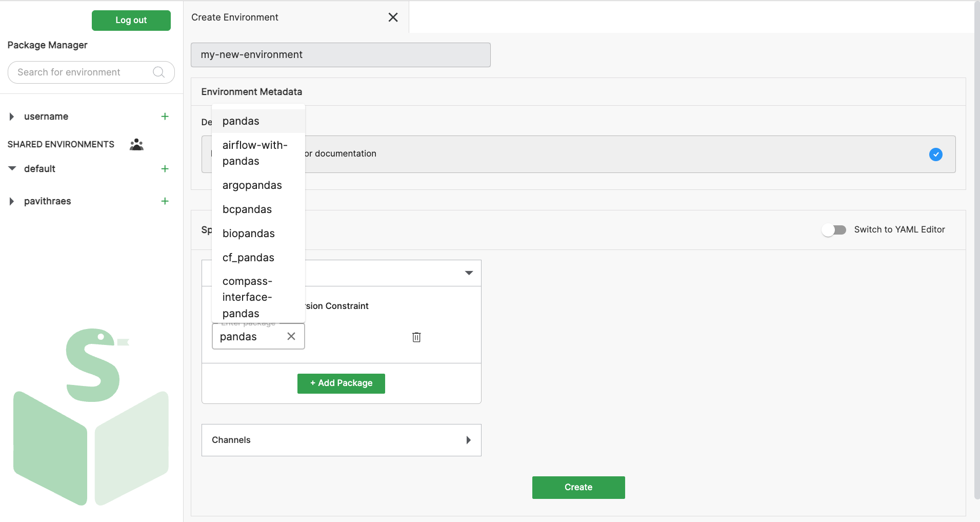This screenshot has width=980, height=522.
Task: Click the plus icon next to username
Action: (x=165, y=117)
